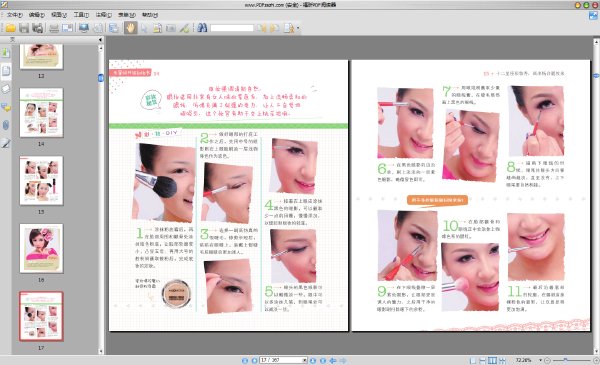Switch to continuous page layout
Viewport: 600px width, 365px height.
coord(483,360)
